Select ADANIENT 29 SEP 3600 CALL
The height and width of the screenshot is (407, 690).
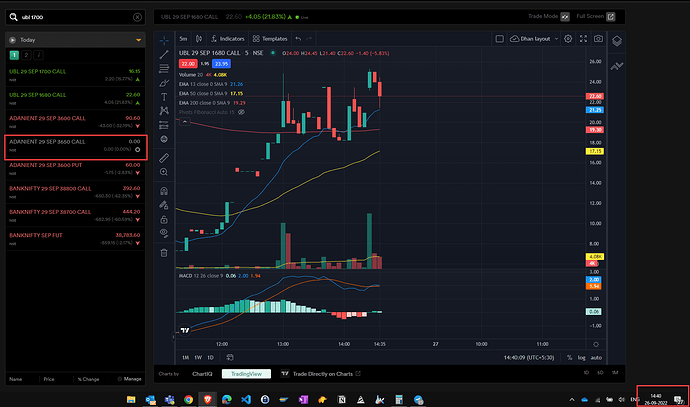point(75,122)
